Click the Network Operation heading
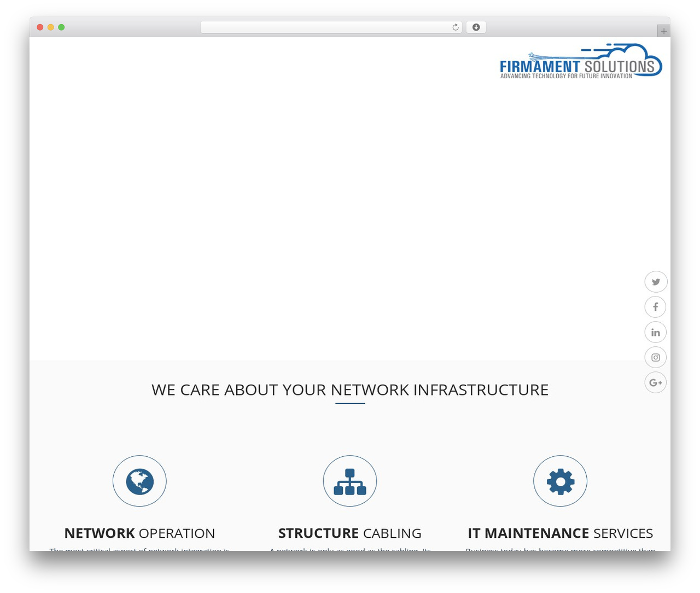This screenshot has height=593, width=700. (139, 533)
